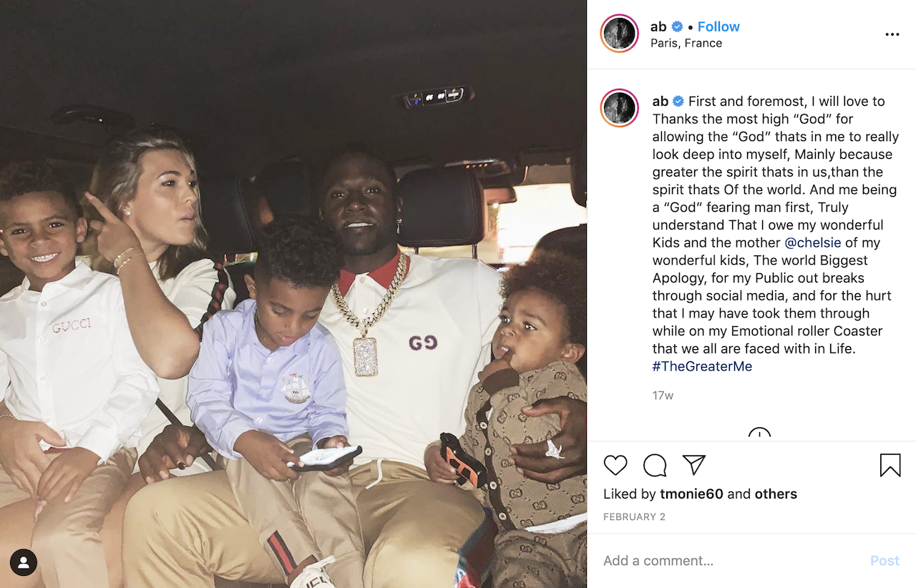916x588 pixels.
Task: Like the post with heart icon
Action: point(615,466)
